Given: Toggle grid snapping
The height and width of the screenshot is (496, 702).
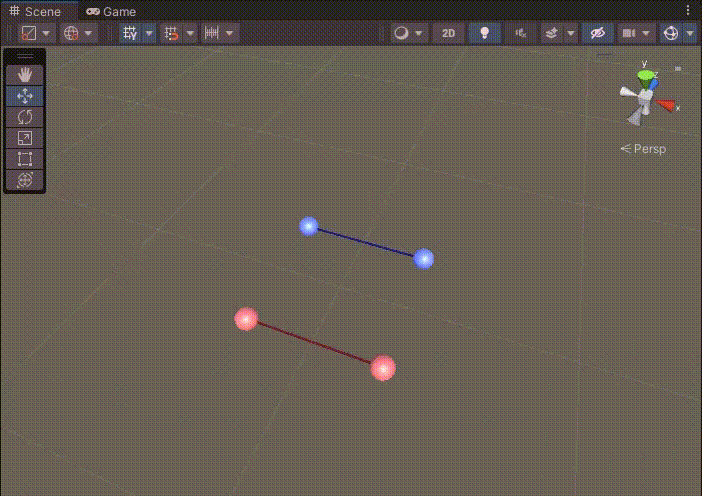Looking at the screenshot, I should click(171, 33).
